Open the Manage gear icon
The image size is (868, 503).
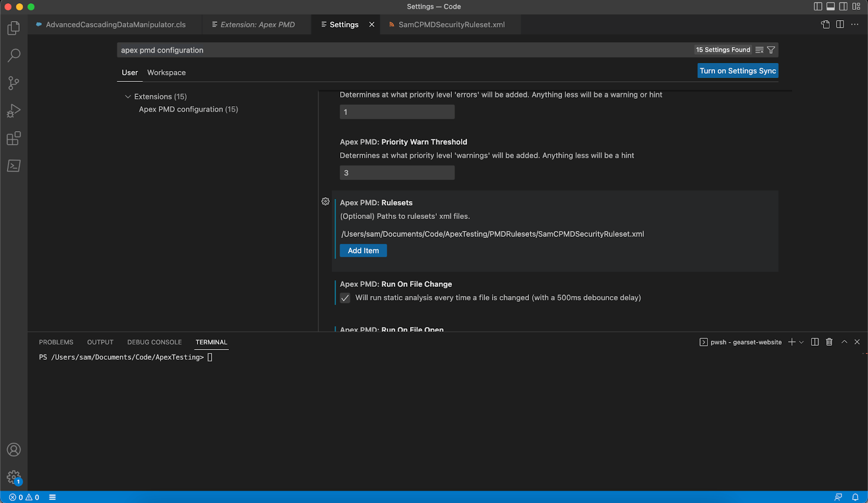pyautogui.click(x=14, y=475)
